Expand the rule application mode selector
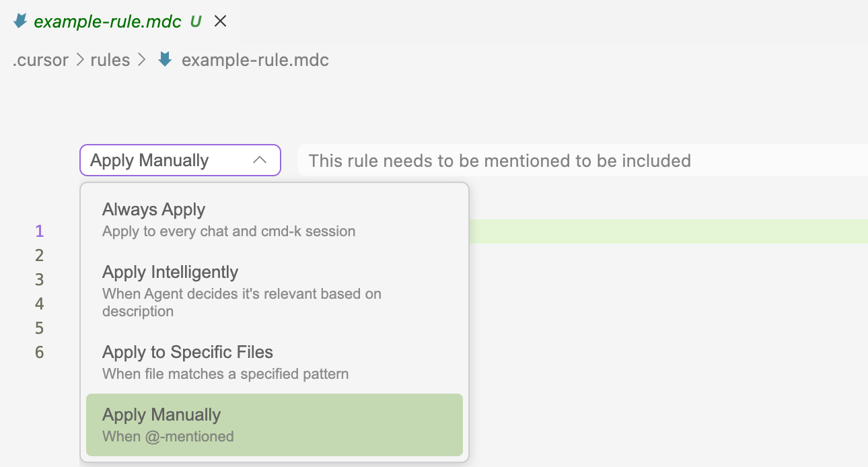Viewport: 868px width, 467px height. coord(180,160)
